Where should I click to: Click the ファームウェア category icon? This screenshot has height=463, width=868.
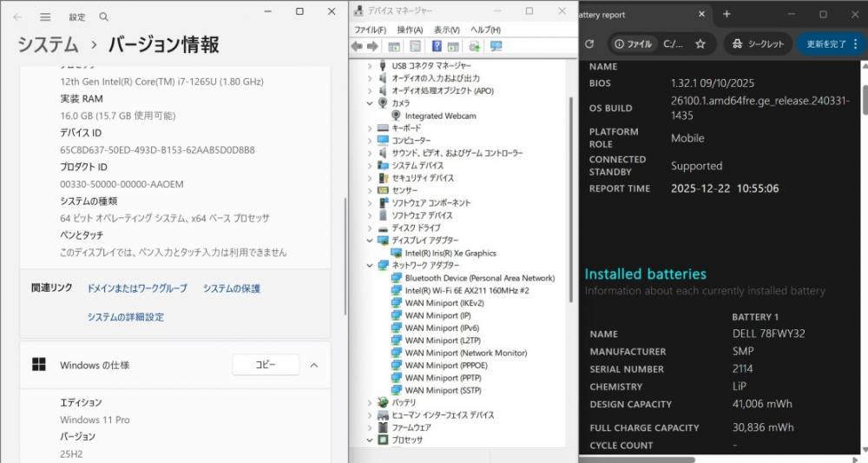pyautogui.click(x=383, y=427)
